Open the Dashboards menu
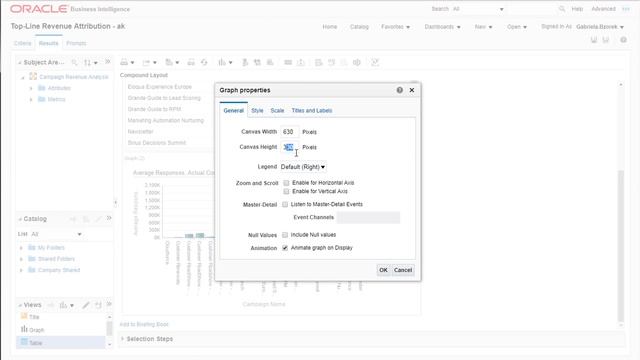 point(442,27)
